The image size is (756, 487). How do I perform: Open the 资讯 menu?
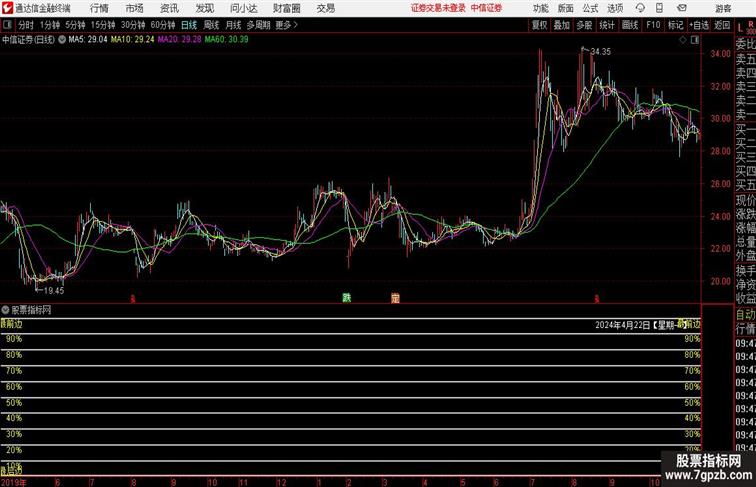pyautogui.click(x=169, y=8)
